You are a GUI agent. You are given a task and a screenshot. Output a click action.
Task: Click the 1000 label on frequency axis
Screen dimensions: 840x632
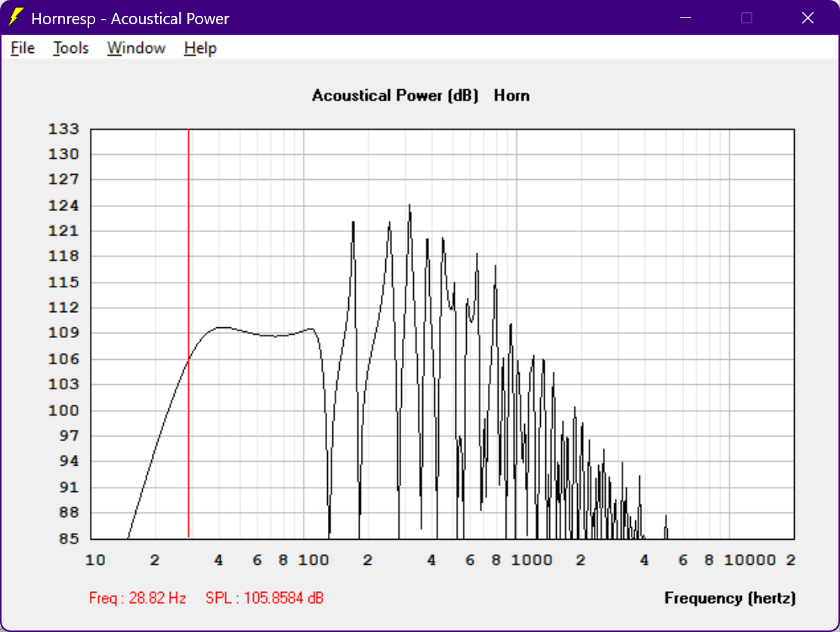532,560
